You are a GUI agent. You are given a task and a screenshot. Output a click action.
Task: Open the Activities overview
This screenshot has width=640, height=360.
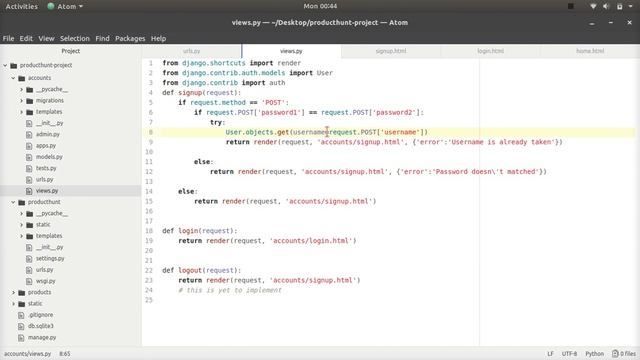point(22,6)
